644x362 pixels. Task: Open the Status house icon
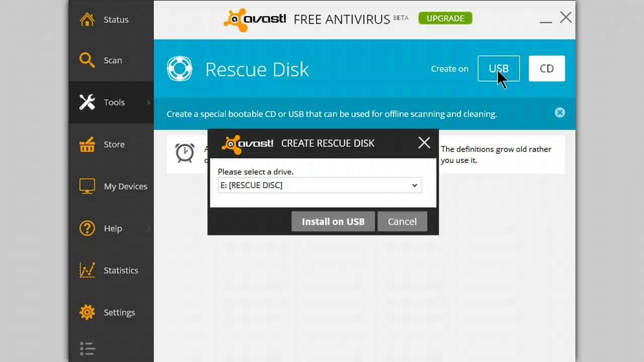pos(87,19)
